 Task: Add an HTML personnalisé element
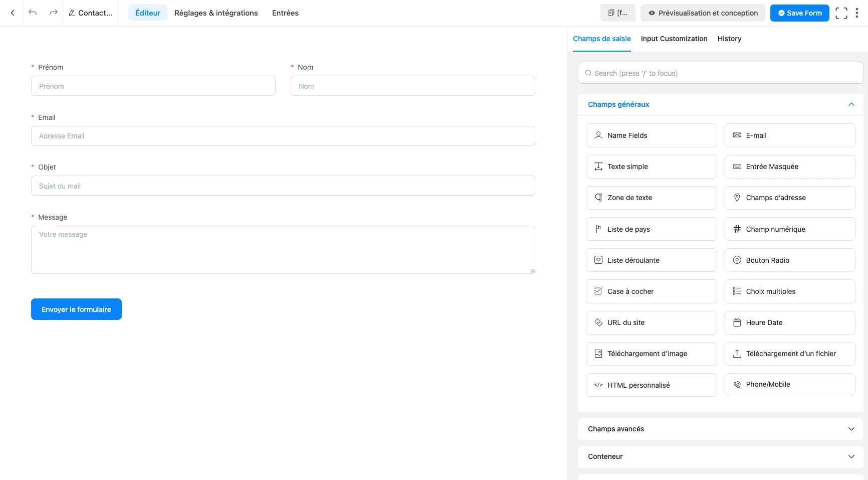(x=650, y=385)
